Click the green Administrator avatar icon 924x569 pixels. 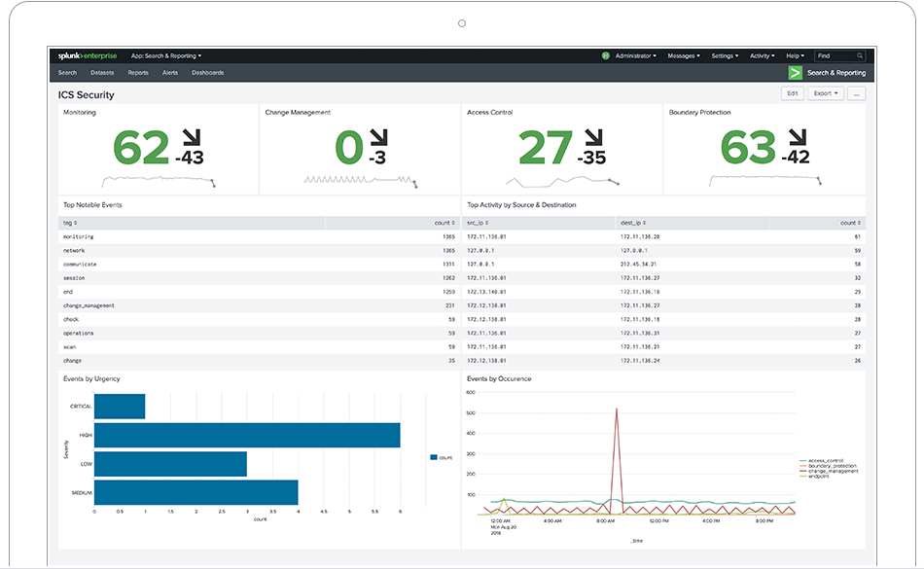point(605,56)
